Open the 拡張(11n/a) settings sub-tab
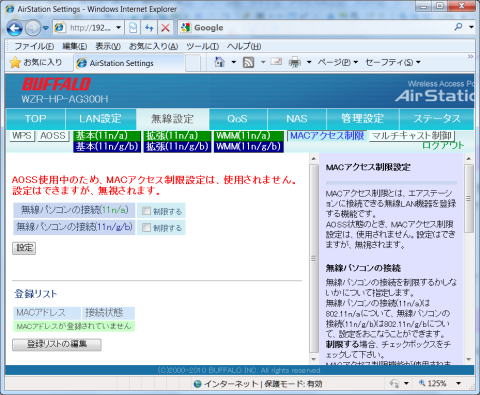Image resolution: width=480 pixels, height=395 pixels. 177,136
